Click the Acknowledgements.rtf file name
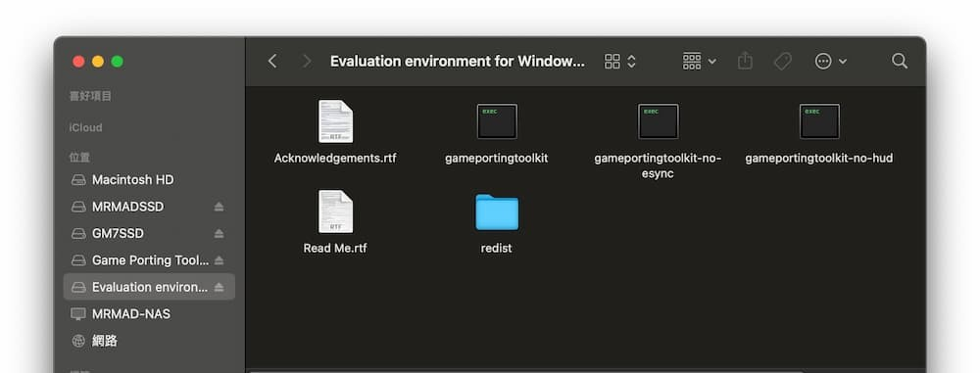 tap(335, 158)
